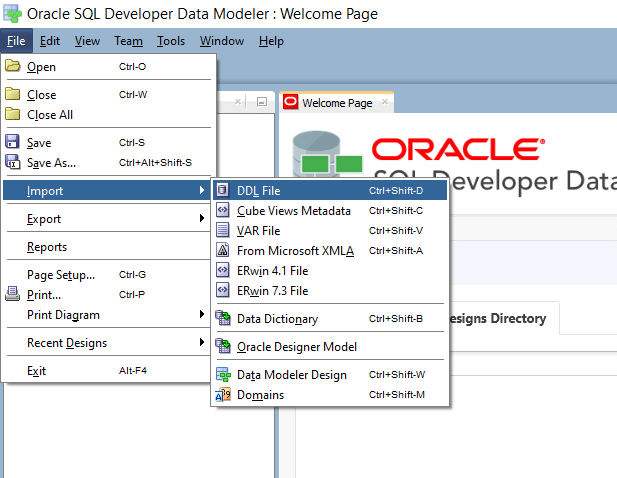
Task: Choose From Microsoft XMLA import
Action: coord(330,251)
